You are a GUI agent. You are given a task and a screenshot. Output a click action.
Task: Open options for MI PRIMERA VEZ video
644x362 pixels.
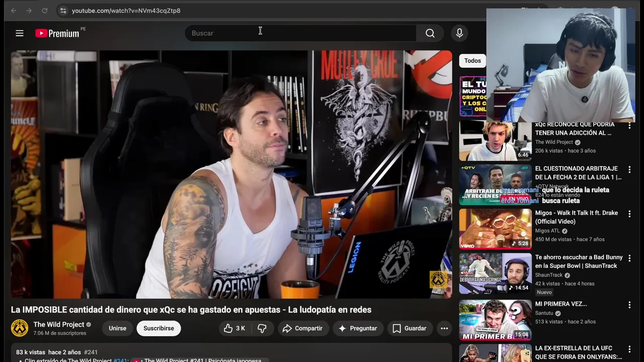click(629, 305)
